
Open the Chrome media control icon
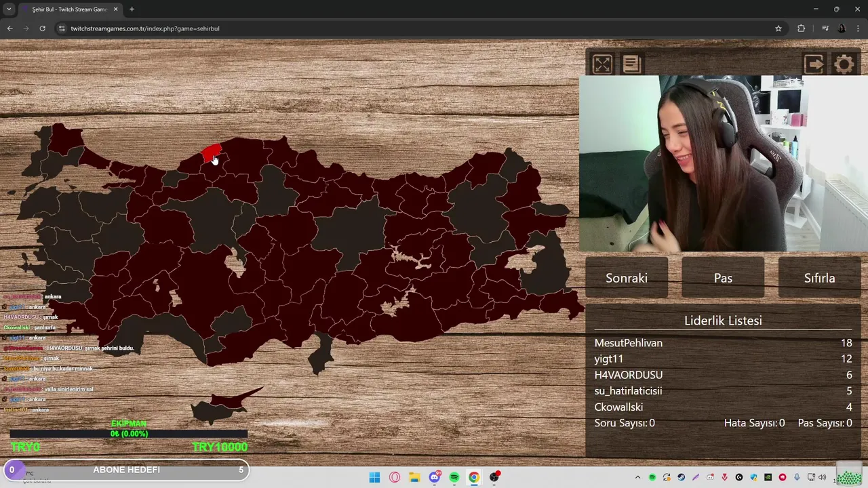tap(825, 28)
